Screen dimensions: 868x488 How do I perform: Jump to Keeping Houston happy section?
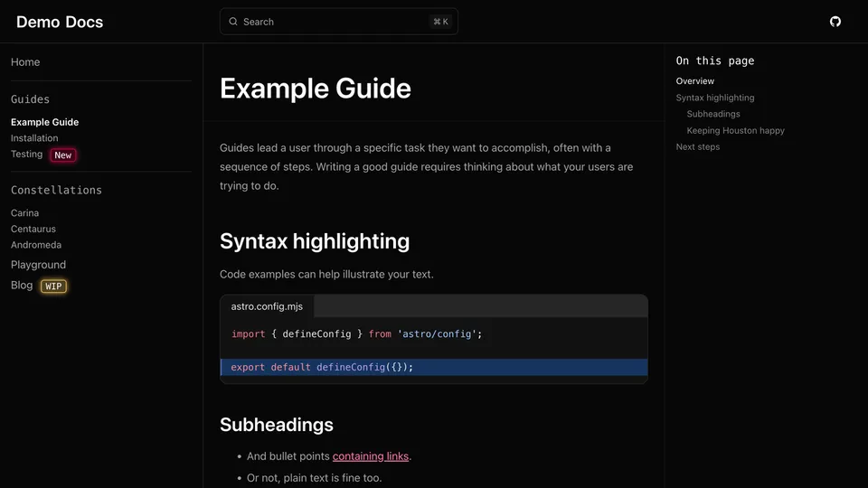(x=735, y=130)
